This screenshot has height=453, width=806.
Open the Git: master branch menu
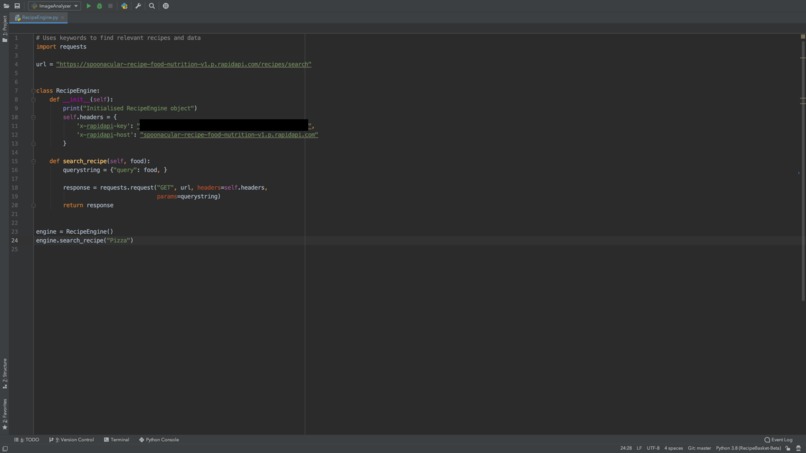pos(699,448)
